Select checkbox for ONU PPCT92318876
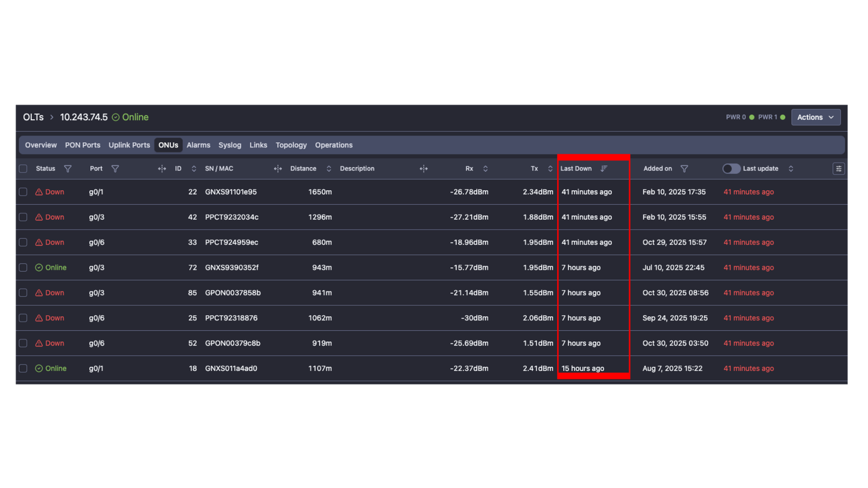The height and width of the screenshot is (488, 868). [x=23, y=318]
